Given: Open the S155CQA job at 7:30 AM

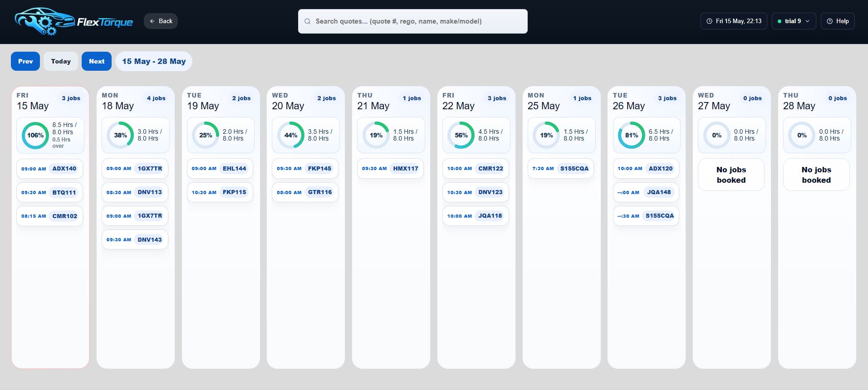Looking at the screenshot, I should coord(561,169).
